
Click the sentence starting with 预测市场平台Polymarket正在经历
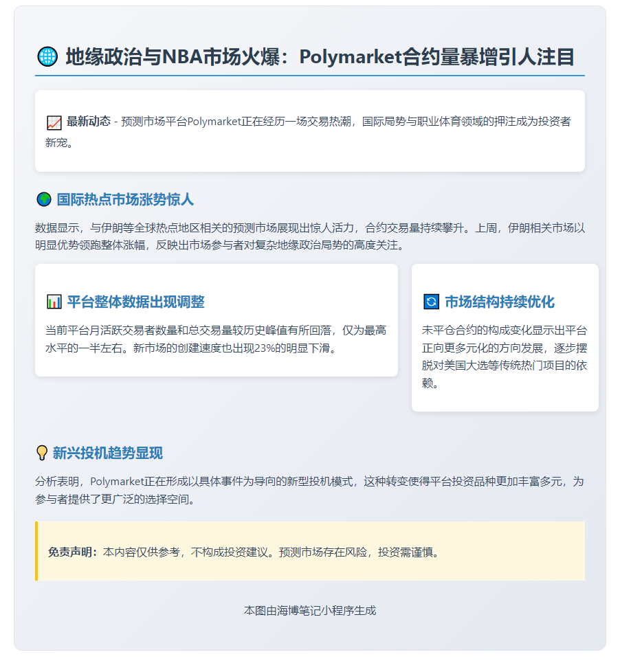click(x=309, y=132)
